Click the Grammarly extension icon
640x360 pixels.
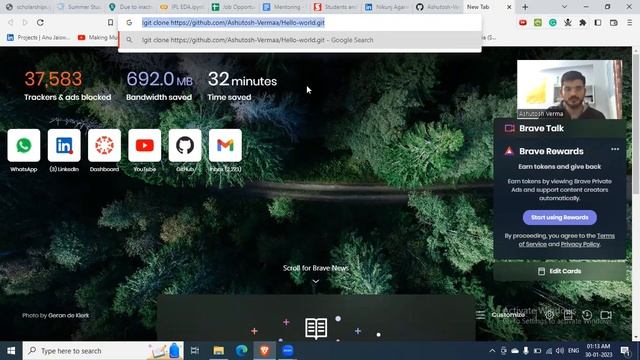point(553,23)
